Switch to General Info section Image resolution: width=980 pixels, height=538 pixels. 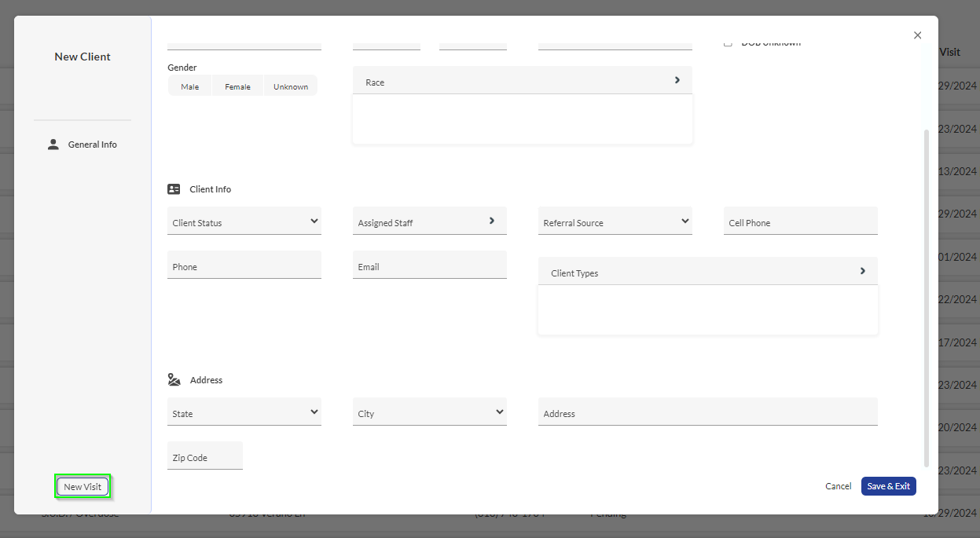[92, 145]
